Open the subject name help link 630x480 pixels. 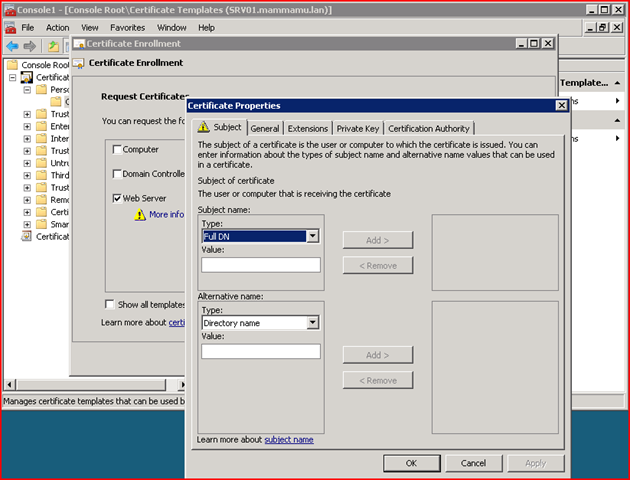[x=288, y=439]
